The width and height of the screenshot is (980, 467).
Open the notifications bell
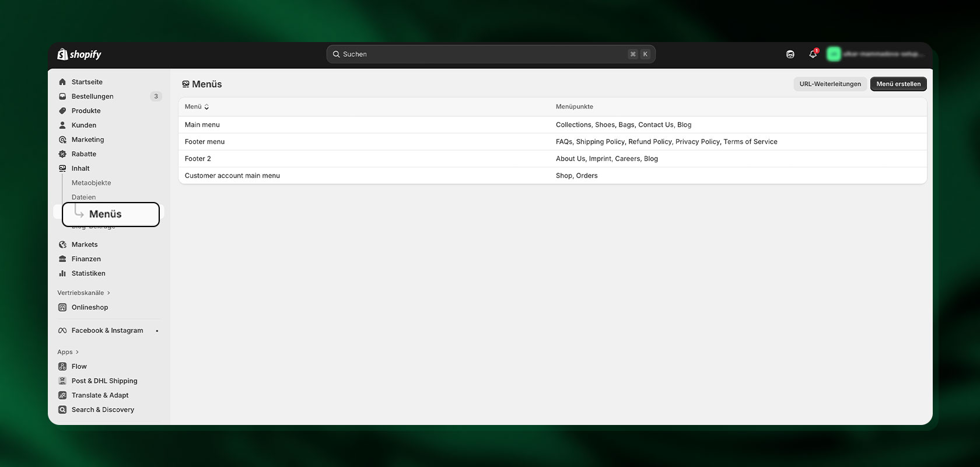(813, 54)
